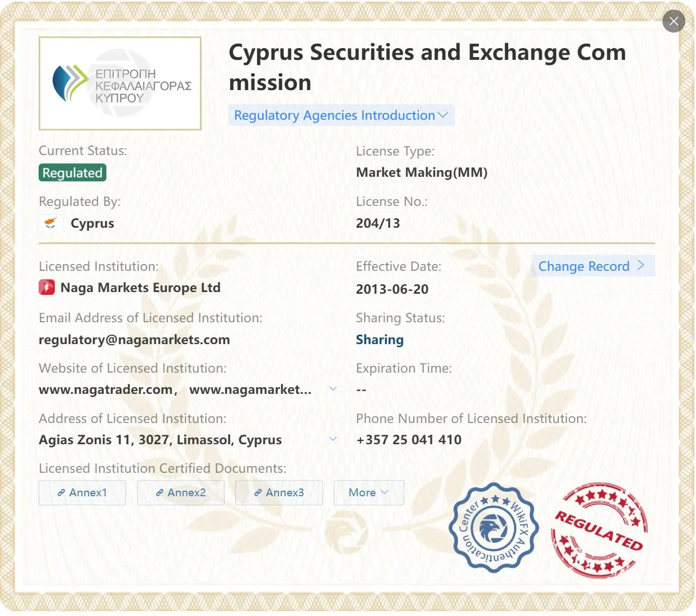696x616 pixels.
Task: Click the Cyprus country name
Action: (92, 223)
